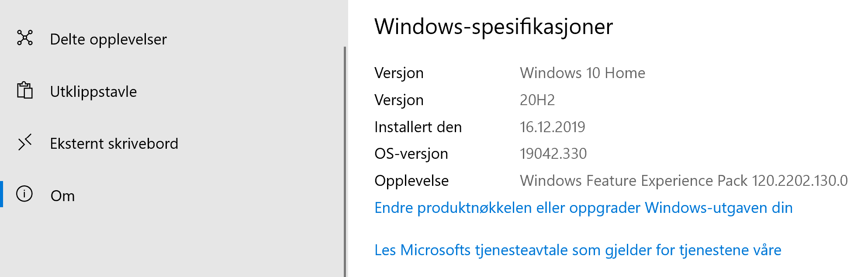This screenshot has height=277, width=868.
Task: Click the Installert den label
Action: (418, 127)
